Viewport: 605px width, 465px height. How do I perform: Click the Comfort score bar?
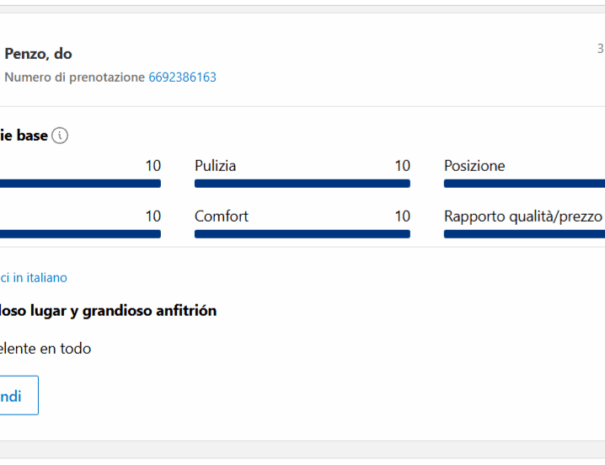(302, 234)
